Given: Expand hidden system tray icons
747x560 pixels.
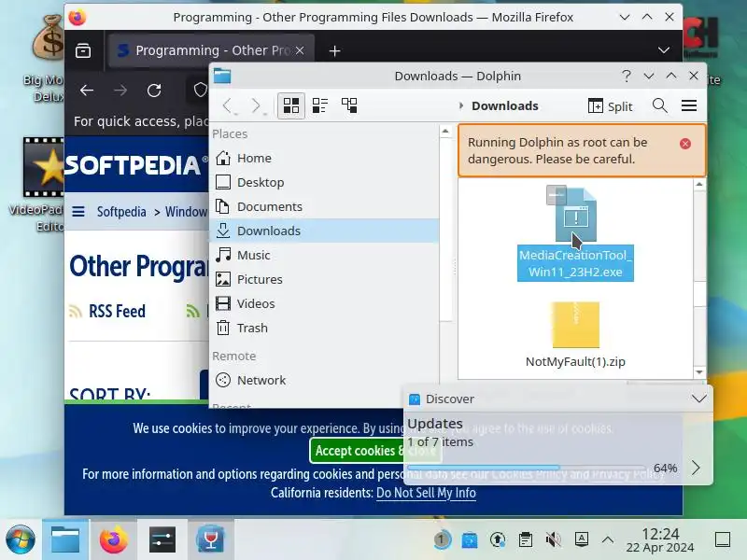Looking at the screenshot, I should 608,539.
